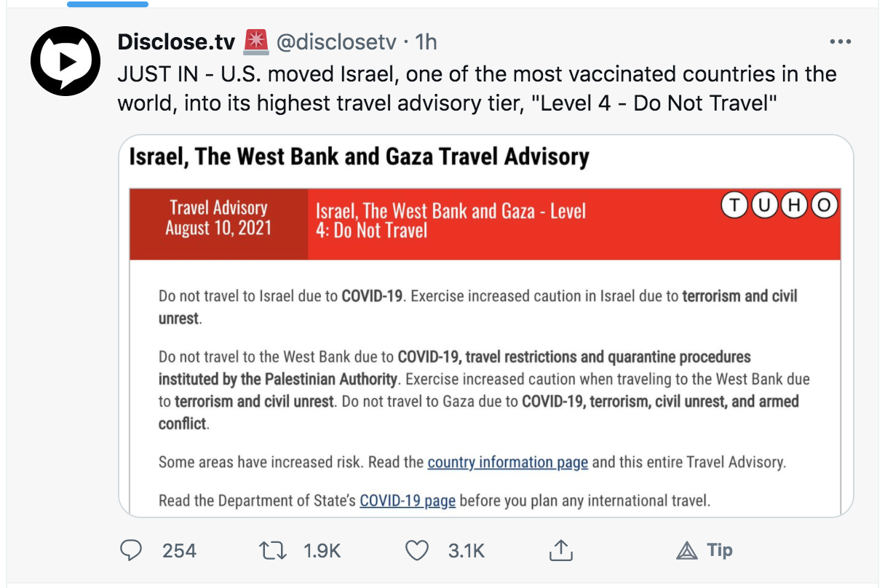Click the H circle indicator
Viewport: 885px width, 588px height.
[794, 206]
